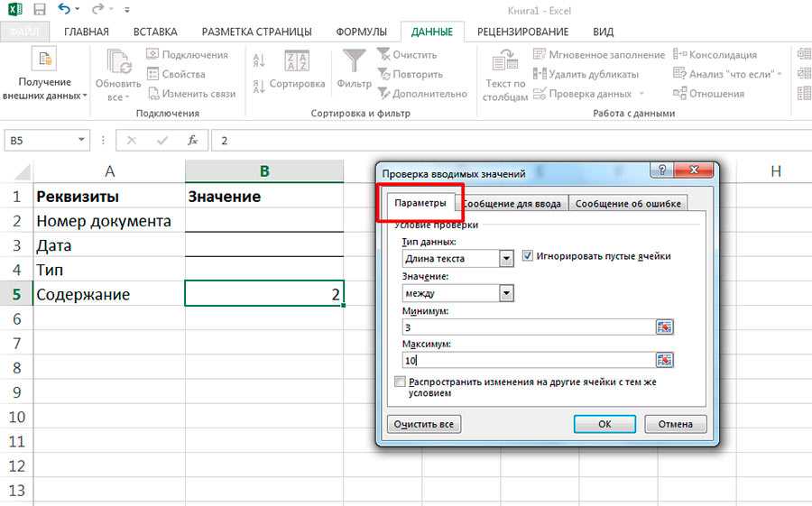Image resolution: width=812 pixels, height=506 pixels.
Task: Open the Name Box dropdown arrow
Action: click(82, 141)
